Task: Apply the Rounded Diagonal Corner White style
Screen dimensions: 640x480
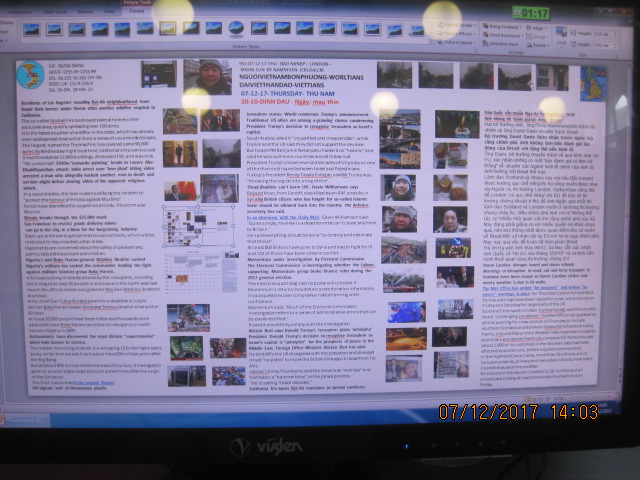Action: click(327, 29)
